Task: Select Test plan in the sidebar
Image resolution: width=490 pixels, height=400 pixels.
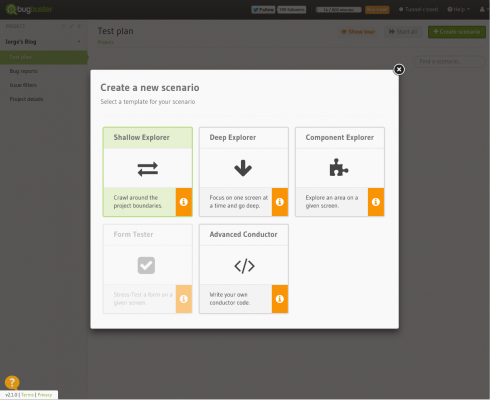Action: 44,57
